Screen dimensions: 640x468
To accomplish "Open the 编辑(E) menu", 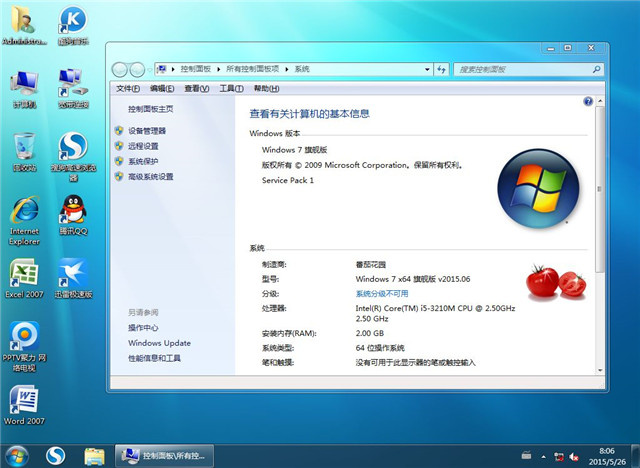I will (162, 89).
